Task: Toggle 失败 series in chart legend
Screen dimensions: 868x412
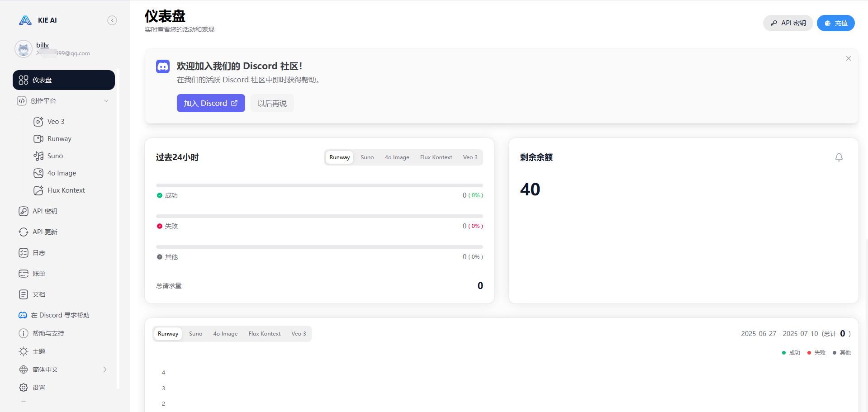Action: 816,353
